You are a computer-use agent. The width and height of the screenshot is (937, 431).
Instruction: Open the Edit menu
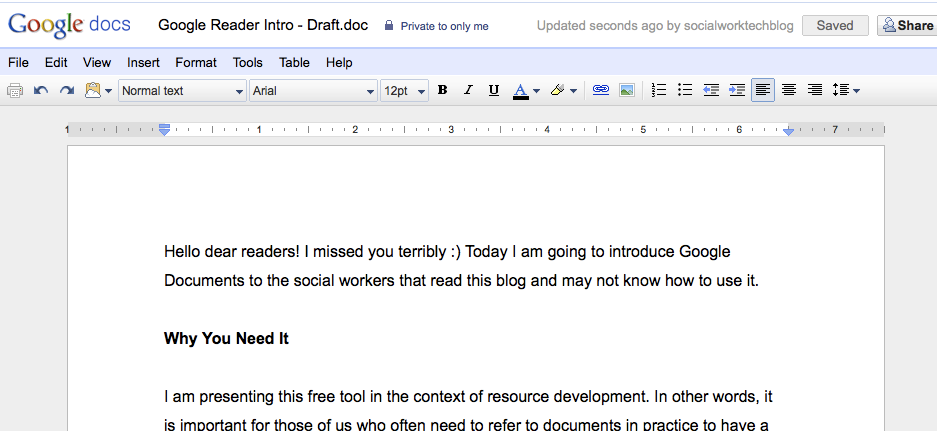[x=56, y=62]
